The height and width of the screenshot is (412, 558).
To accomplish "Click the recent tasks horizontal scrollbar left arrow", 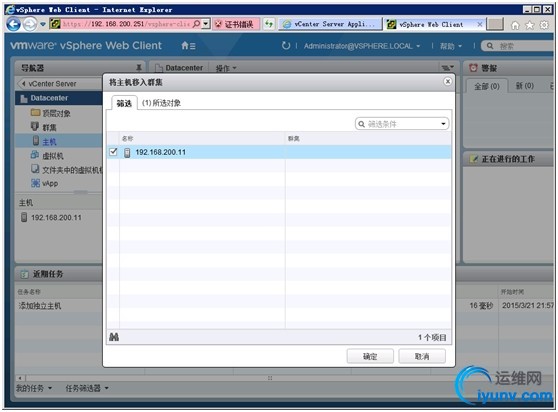I will pos(20,378).
